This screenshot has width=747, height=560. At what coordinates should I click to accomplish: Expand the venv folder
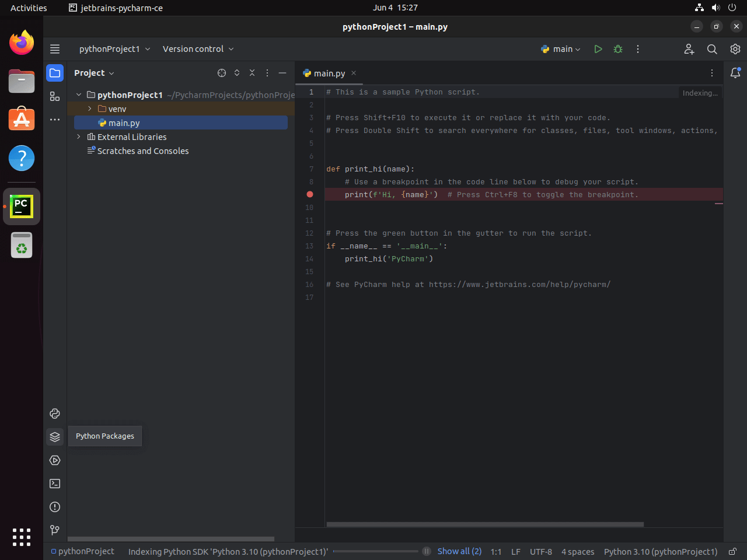coord(89,108)
